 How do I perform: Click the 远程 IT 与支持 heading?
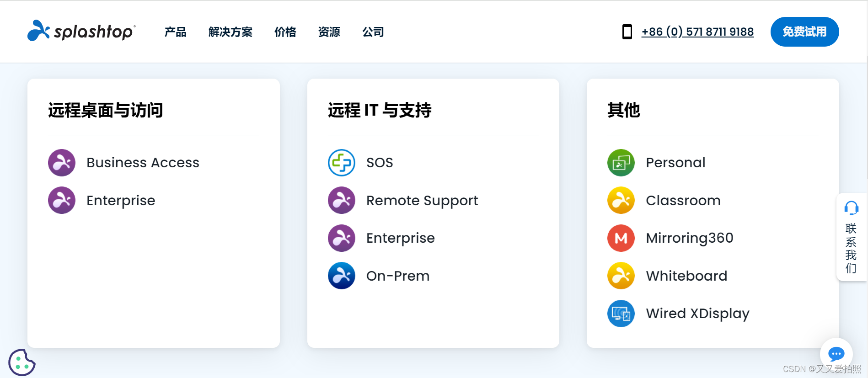pyautogui.click(x=380, y=110)
